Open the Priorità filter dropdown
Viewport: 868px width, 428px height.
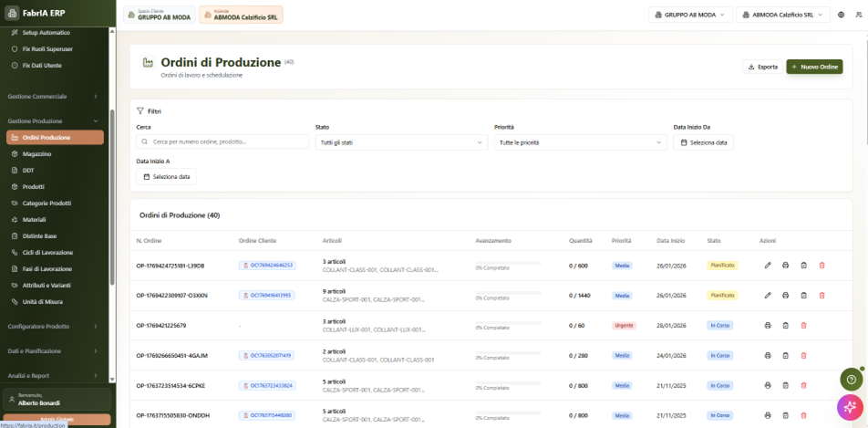coord(581,142)
